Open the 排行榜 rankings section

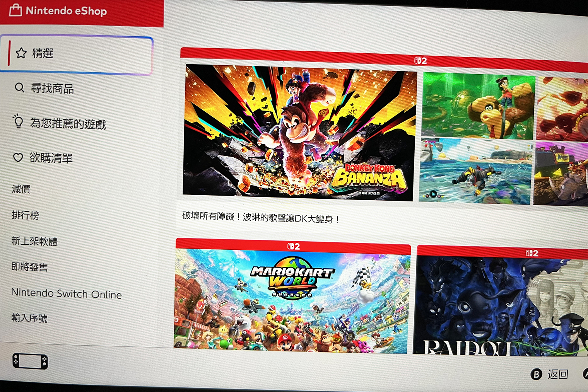point(25,215)
